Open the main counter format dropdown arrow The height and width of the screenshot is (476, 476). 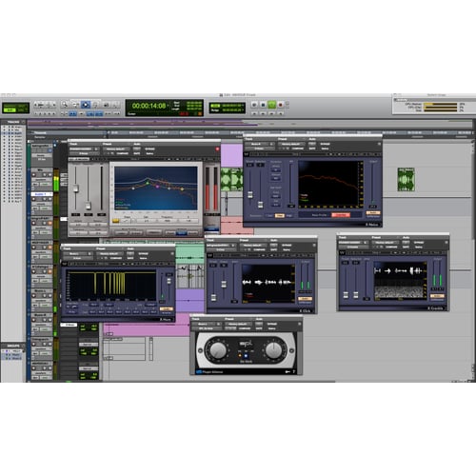coord(169,106)
